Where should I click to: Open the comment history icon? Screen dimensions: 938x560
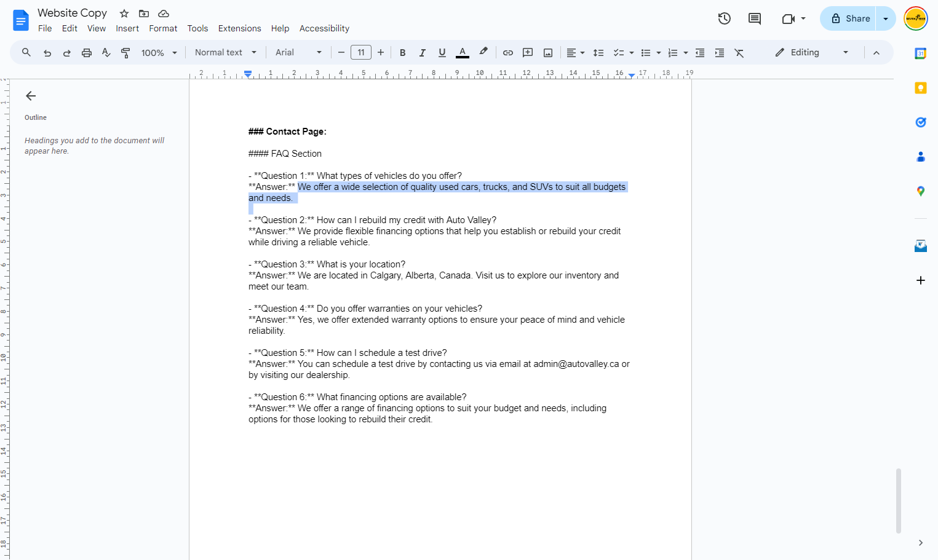755,18
